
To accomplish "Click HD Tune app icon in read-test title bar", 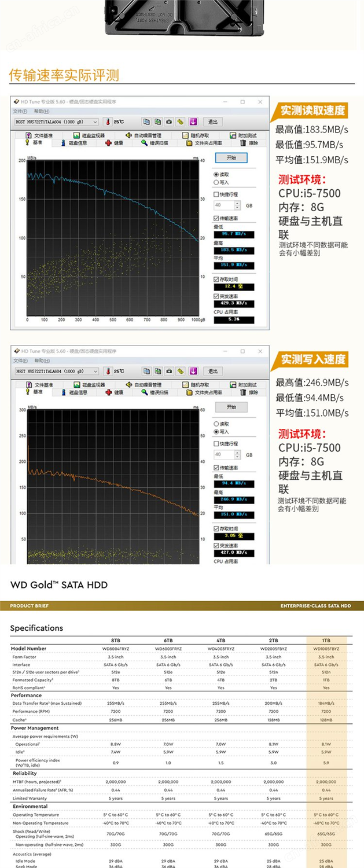I will click(16, 101).
